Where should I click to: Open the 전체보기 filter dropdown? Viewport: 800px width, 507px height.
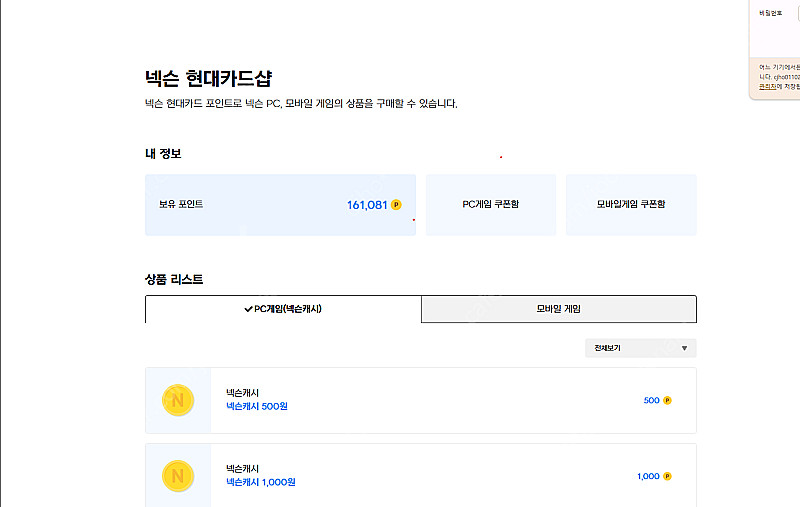pyautogui.click(x=640, y=348)
